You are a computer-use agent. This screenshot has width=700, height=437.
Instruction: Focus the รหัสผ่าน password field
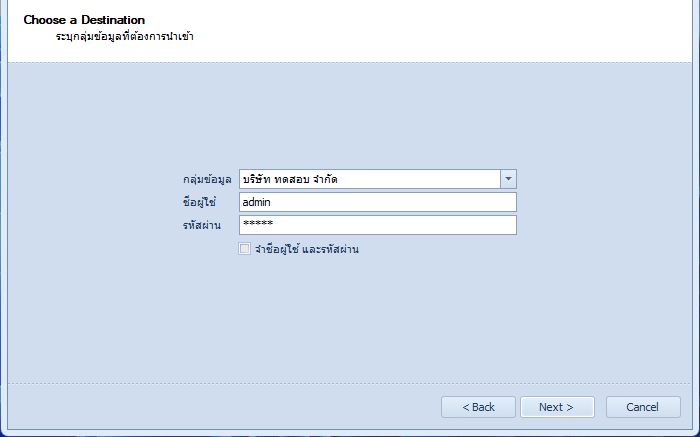click(x=378, y=225)
